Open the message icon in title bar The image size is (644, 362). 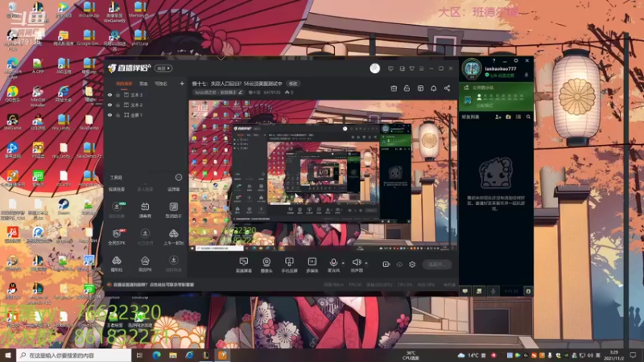[390, 68]
